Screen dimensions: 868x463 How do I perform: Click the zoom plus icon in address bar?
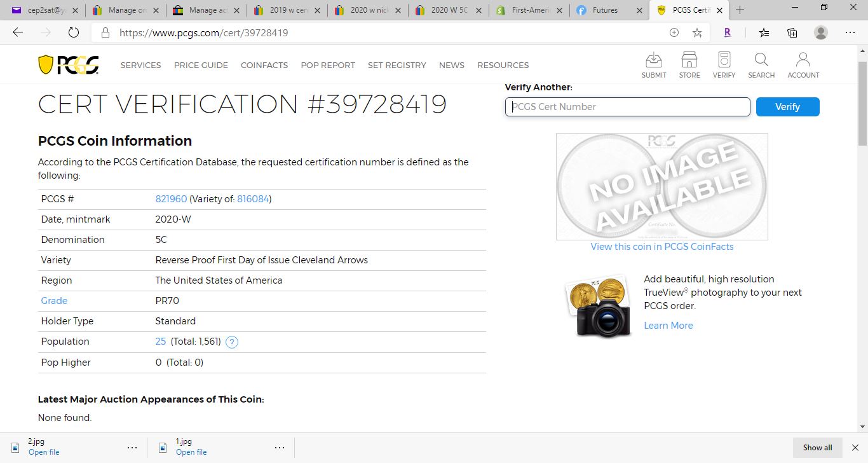[x=674, y=32]
